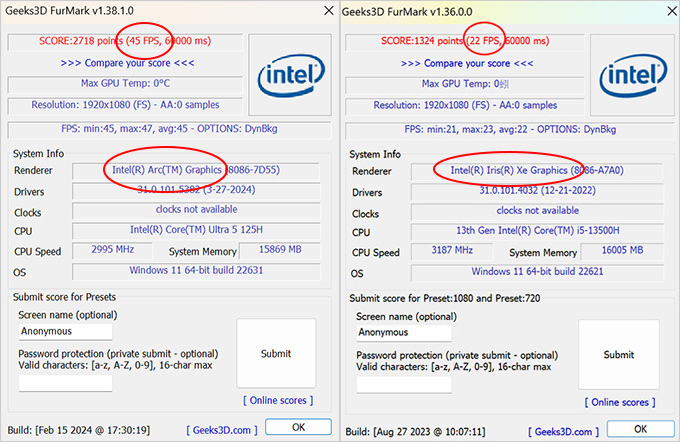Close the FurMark v1.38.1.0 window

tap(329, 10)
